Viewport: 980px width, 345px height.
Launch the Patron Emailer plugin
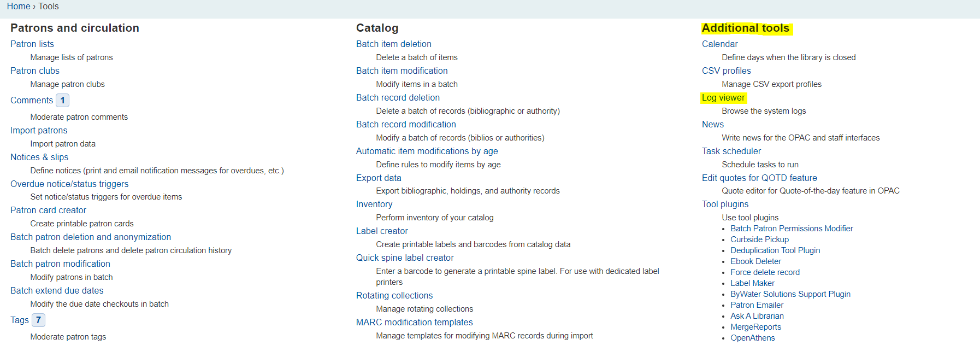757,305
